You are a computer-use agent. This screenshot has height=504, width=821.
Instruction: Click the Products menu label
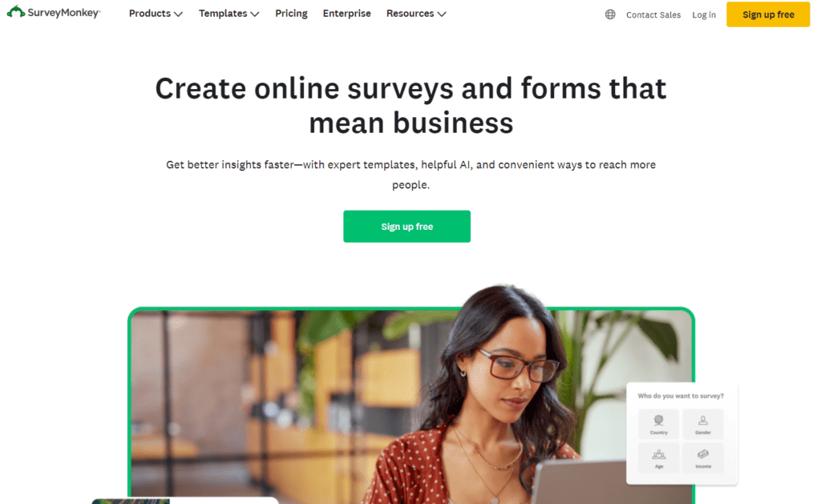click(x=150, y=14)
